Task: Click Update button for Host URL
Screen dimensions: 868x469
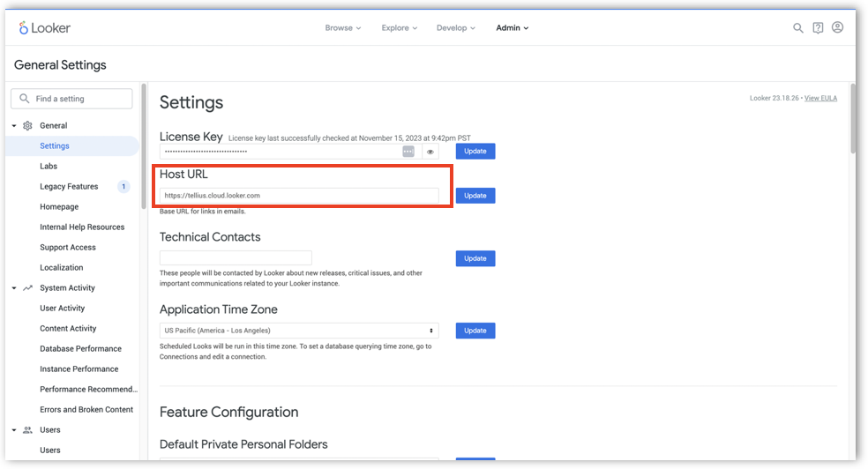Action: [475, 196]
